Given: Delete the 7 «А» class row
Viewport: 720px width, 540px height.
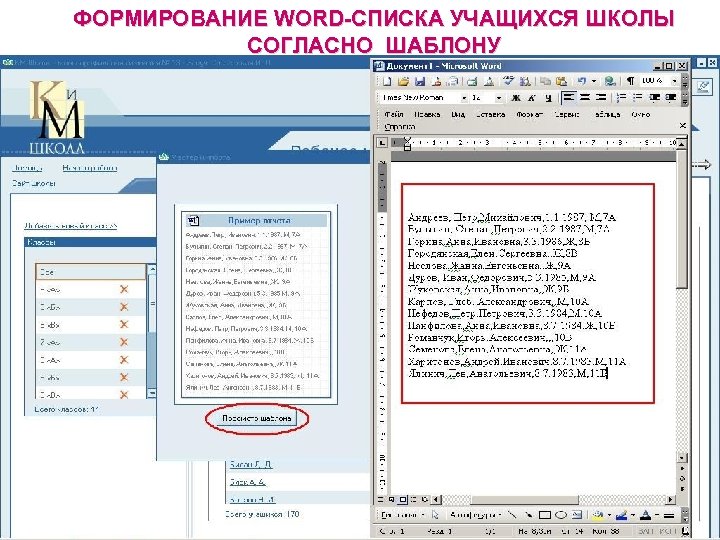Looking at the screenshot, I should tap(124, 342).
